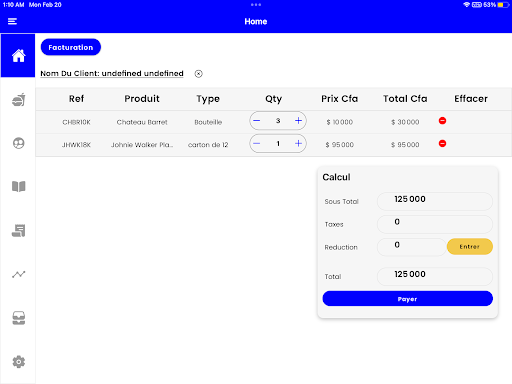
Task: Increase quantity for Chateau Barret
Action: tap(298, 121)
